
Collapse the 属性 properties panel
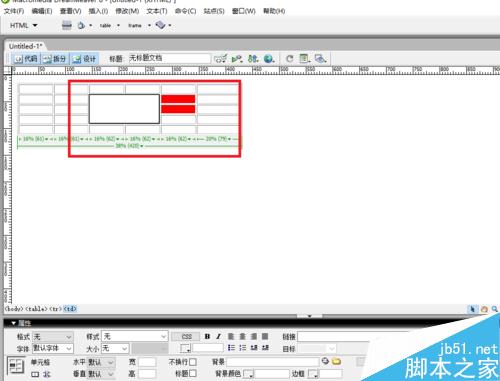pos(14,323)
